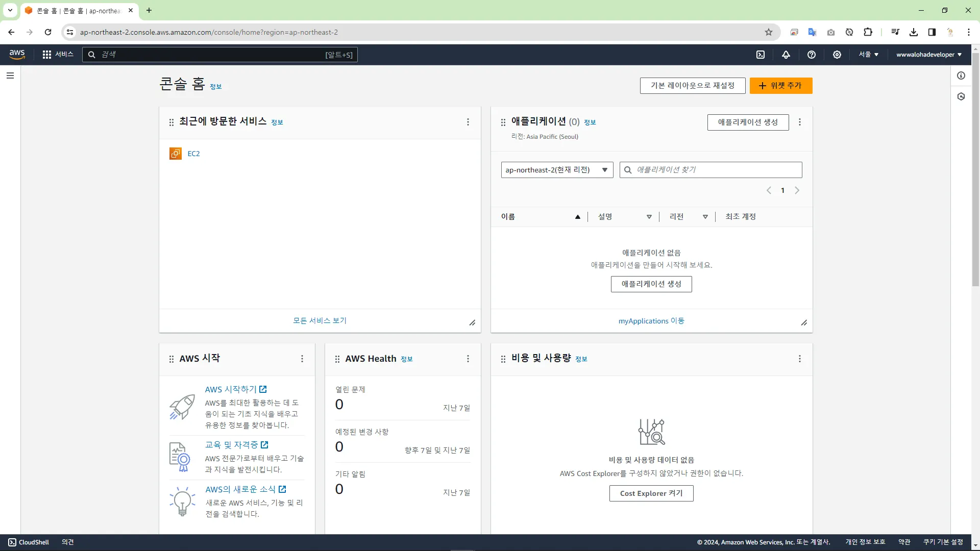Open the notifications bell icon
This screenshot has width=980, height=551.
[786, 55]
